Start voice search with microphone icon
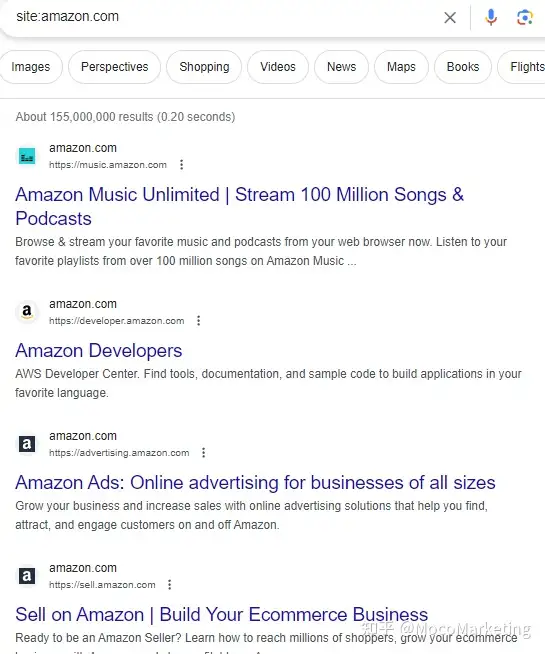 (491, 17)
